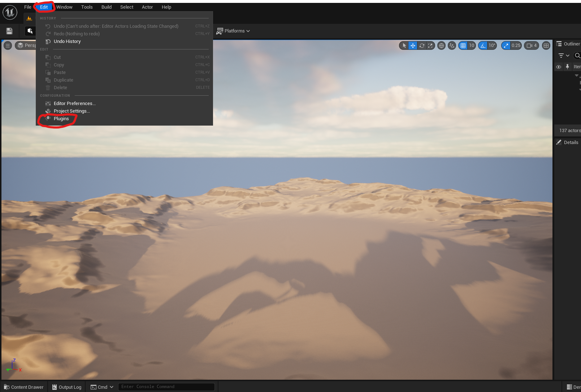This screenshot has height=392, width=581.
Task: Activate the Rotate tool in the viewport
Action: (x=421, y=45)
